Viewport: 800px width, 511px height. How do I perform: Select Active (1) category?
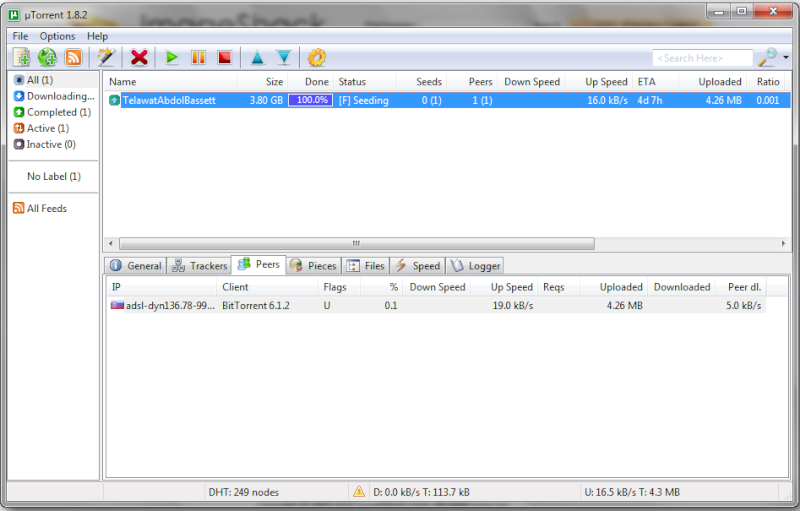click(41, 129)
